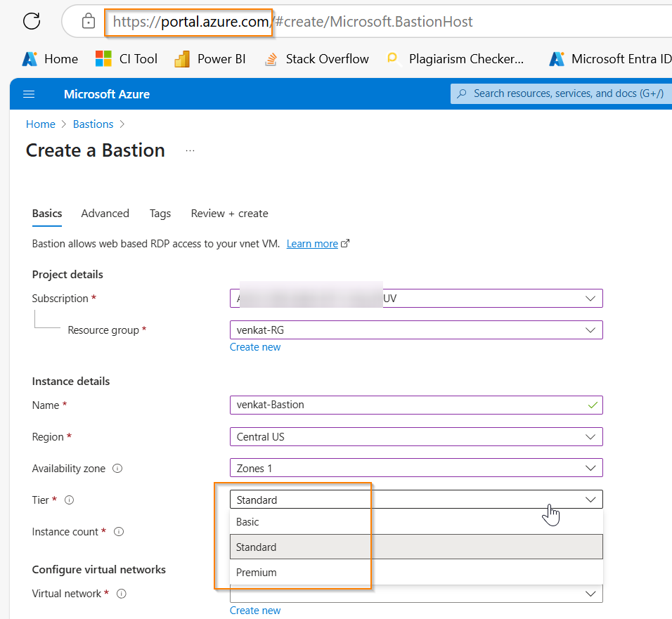Open the CI Tool bookmark
The width and height of the screenshot is (672, 619).
pyautogui.click(x=127, y=59)
